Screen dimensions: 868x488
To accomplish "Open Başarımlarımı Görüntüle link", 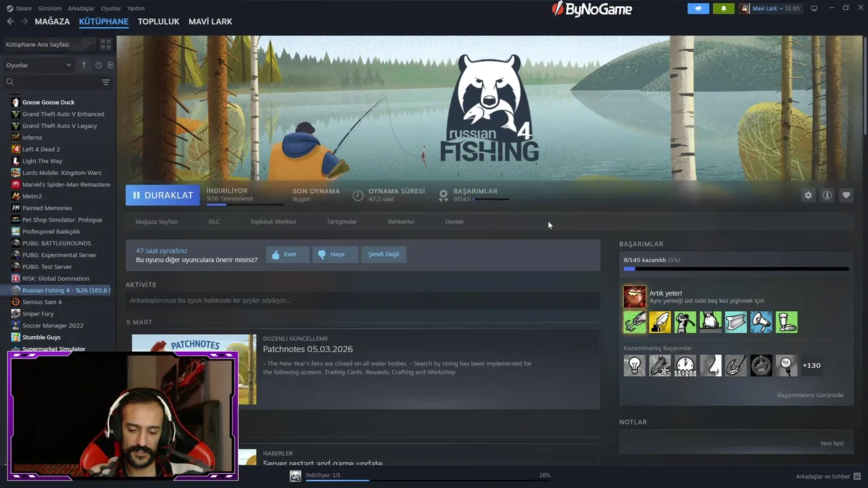I will (810, 395).
